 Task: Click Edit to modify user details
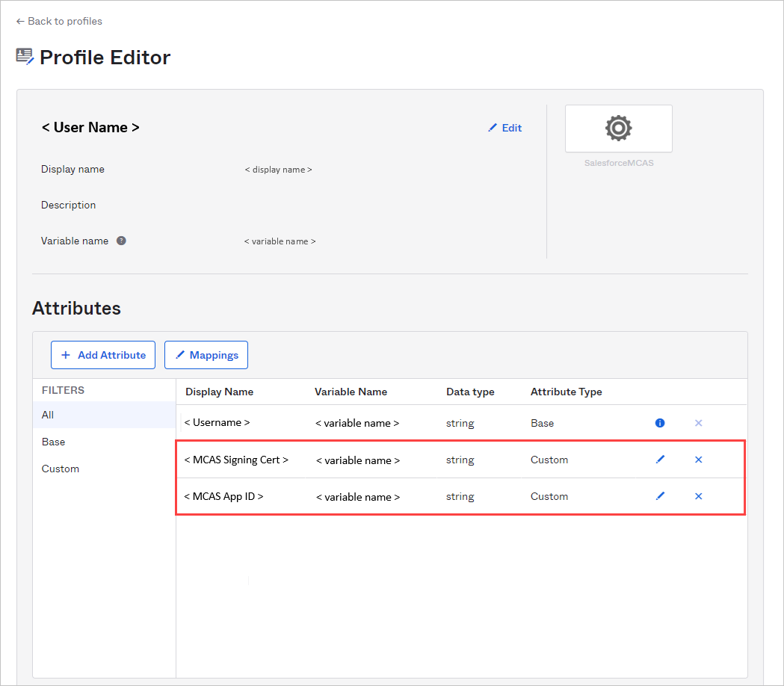coord(510,128)
